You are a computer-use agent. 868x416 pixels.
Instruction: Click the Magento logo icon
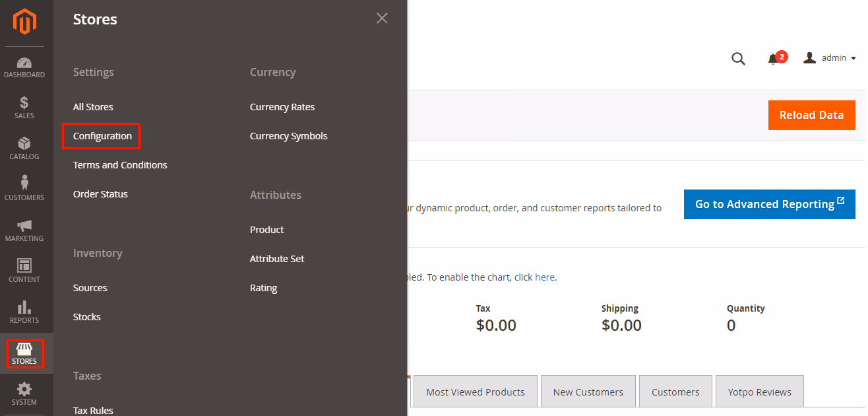24,22
